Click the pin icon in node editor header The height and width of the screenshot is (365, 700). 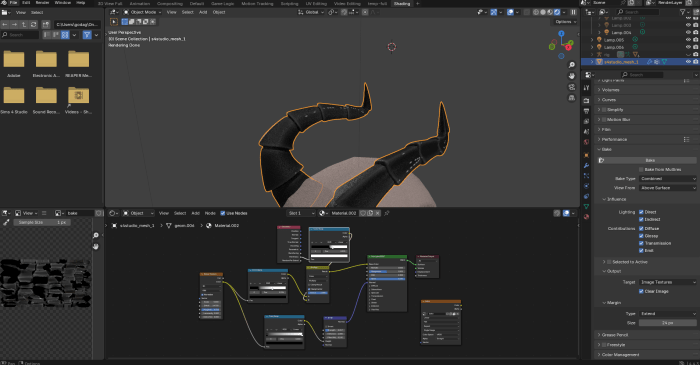[387, 213]
